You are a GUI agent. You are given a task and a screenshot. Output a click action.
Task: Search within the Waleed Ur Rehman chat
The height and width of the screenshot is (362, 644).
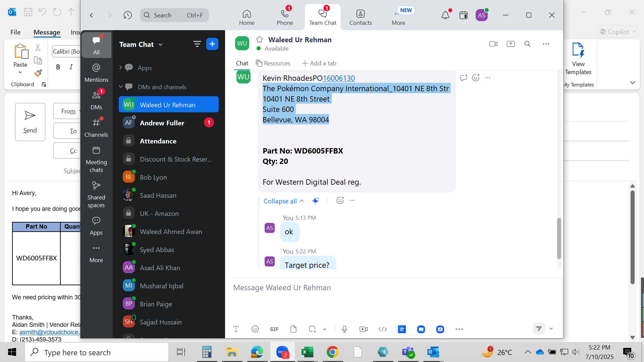(527, 44)
